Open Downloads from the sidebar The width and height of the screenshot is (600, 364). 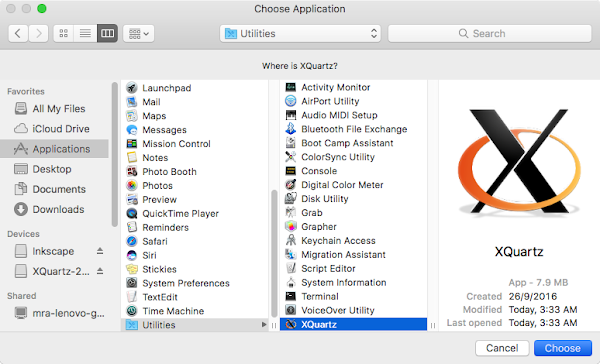click(54, 209)
